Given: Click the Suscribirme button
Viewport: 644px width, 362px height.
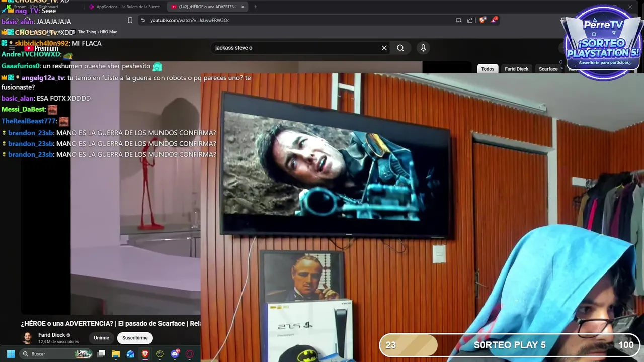Looking at the screenshot, I should tap(135, 338).
